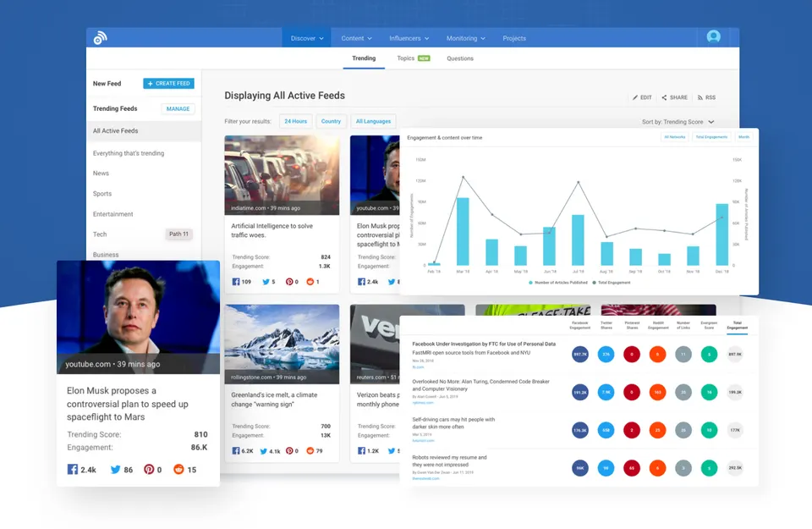Toggle Total Engagement legend item

(612, 283)
